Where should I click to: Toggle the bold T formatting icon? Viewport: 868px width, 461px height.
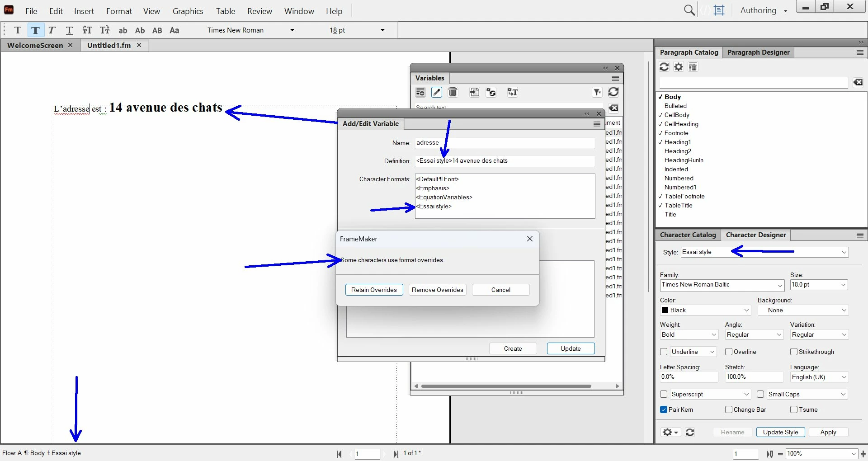35,30
